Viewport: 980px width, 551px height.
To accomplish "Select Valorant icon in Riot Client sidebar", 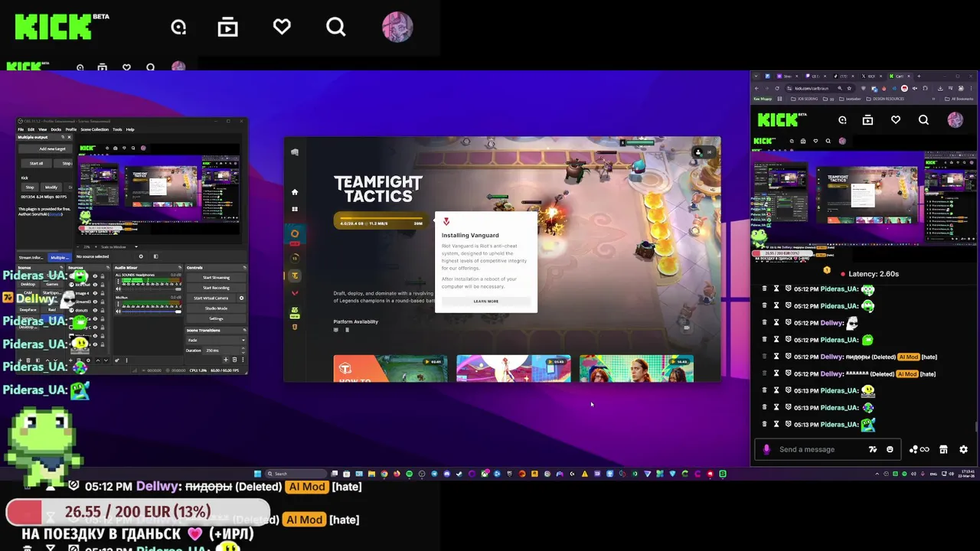I will pyautogui.click(x=295, y=293).
